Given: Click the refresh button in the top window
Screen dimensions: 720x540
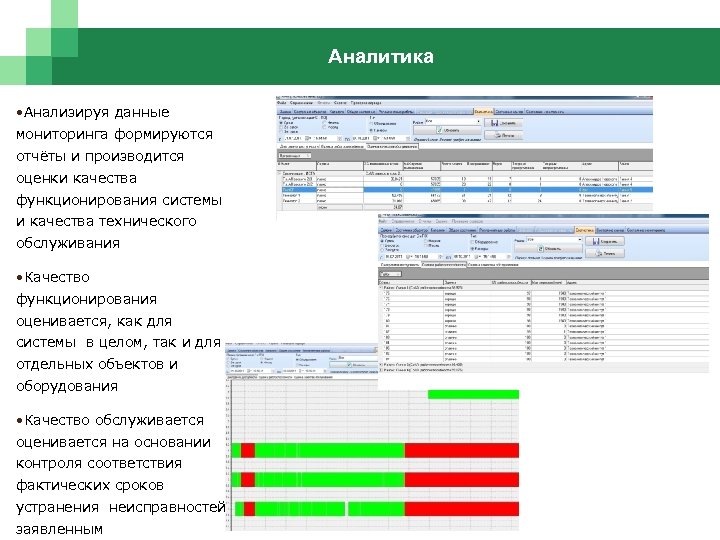Looking at the screenshot, I should (x=447, y=130).
